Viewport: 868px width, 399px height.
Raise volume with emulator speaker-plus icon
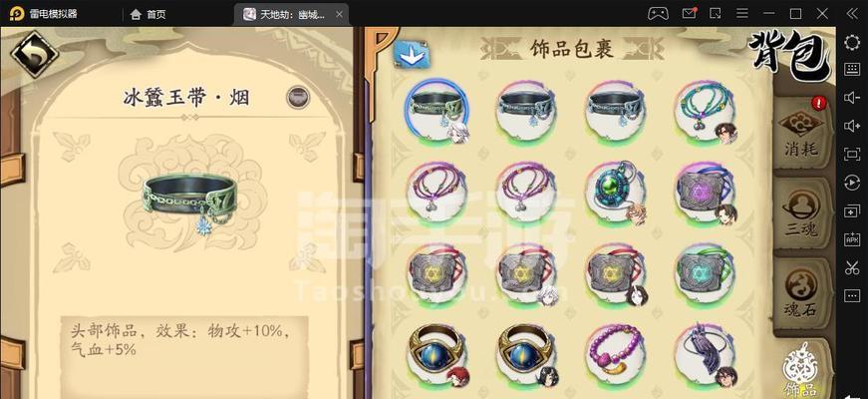852,127
